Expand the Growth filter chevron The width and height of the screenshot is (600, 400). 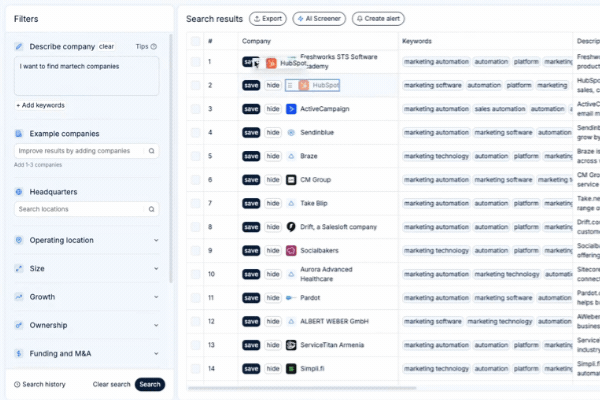click(156, 297)
